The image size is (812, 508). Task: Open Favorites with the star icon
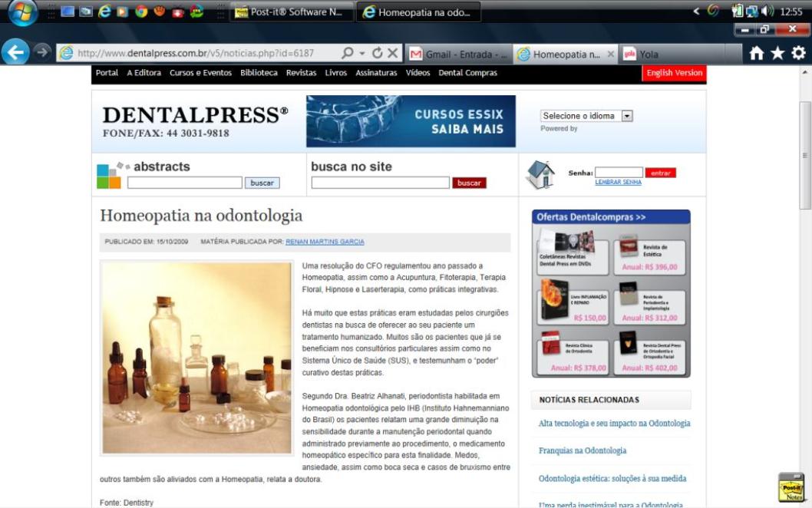point(777,53)
